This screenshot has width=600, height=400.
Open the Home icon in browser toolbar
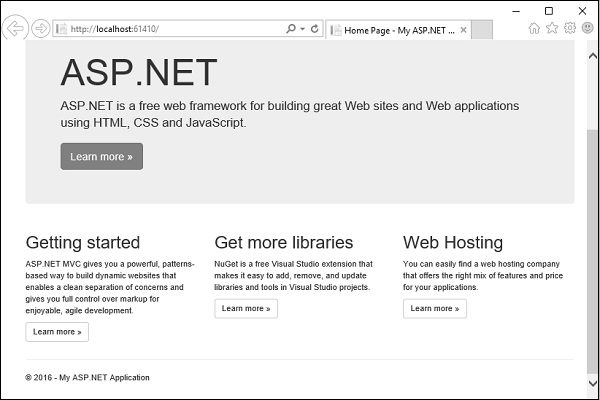pyautogui.click(x=534, y=29)
